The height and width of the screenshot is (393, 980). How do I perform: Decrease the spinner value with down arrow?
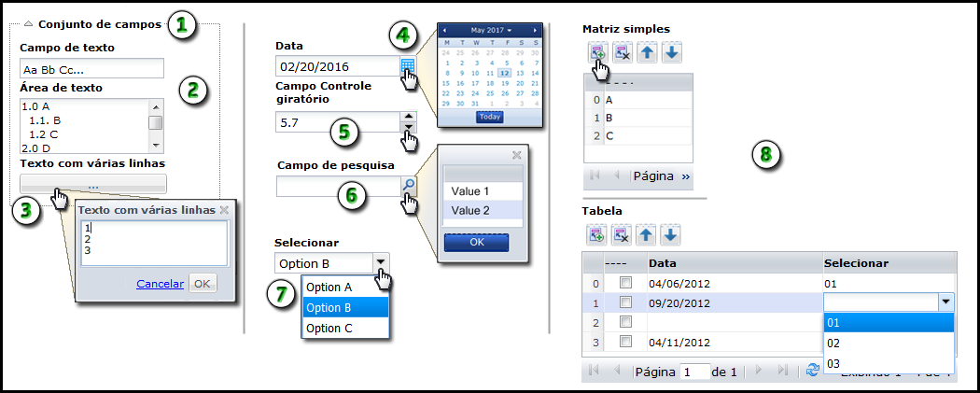(408, 129)
